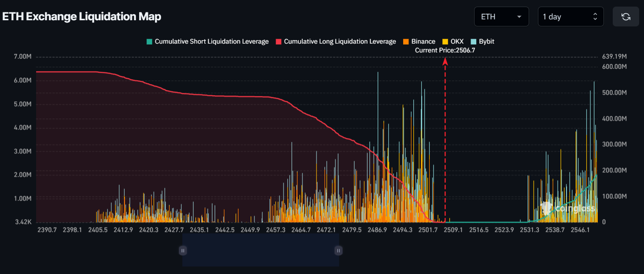Screen dimensions: 644x274
Task: Open the 1 day timeframe dropdown
Action: click(570, 17)
